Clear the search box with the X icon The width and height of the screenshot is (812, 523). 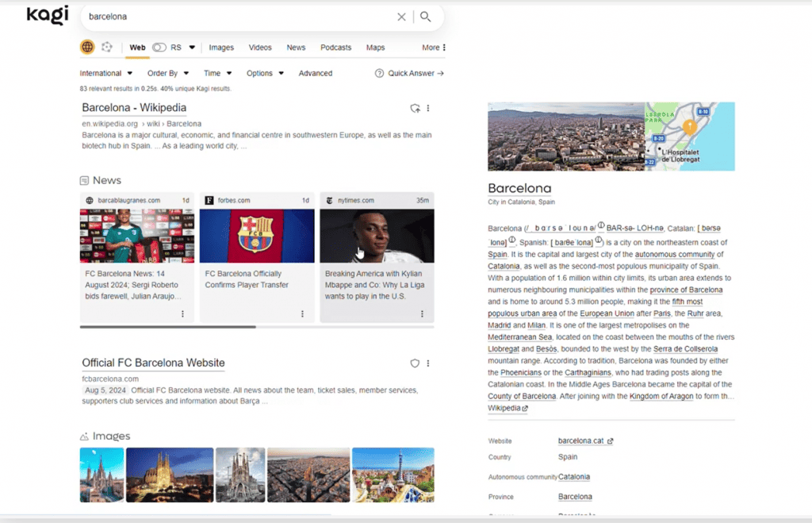[401, 17]
